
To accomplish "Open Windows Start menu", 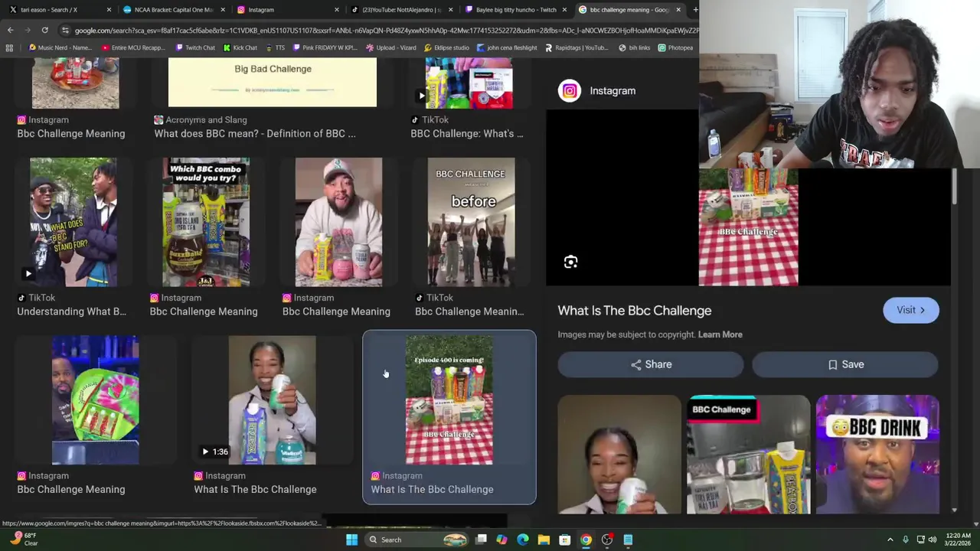I will [351, 540].
